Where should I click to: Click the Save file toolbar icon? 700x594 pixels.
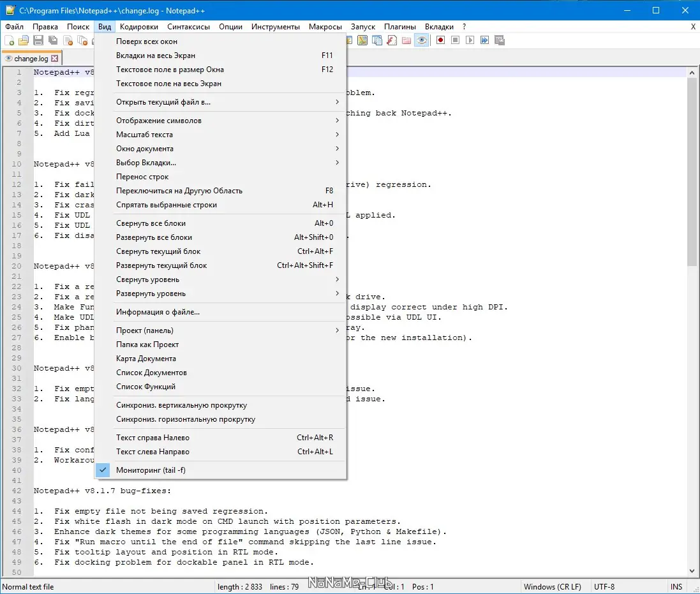pos(38,41)
